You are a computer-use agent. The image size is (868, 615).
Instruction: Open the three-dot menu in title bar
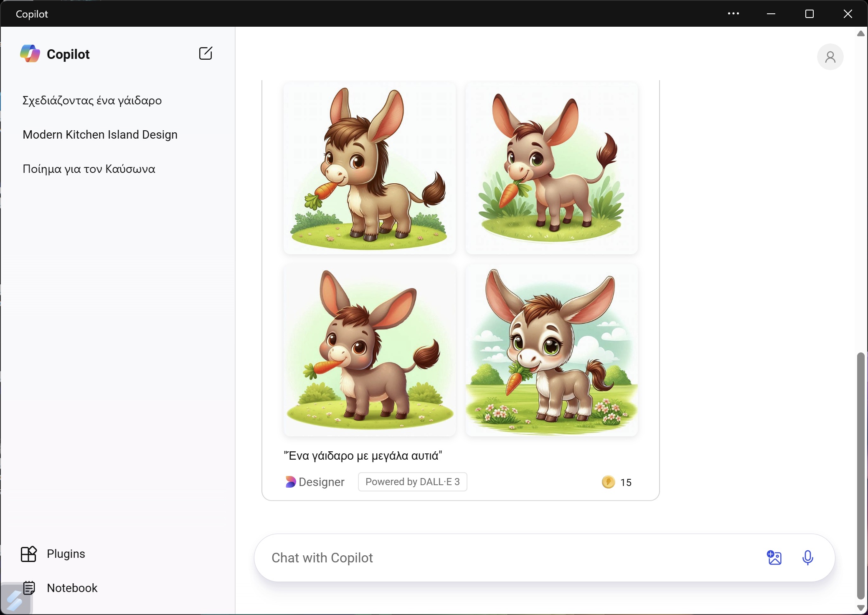733,14
